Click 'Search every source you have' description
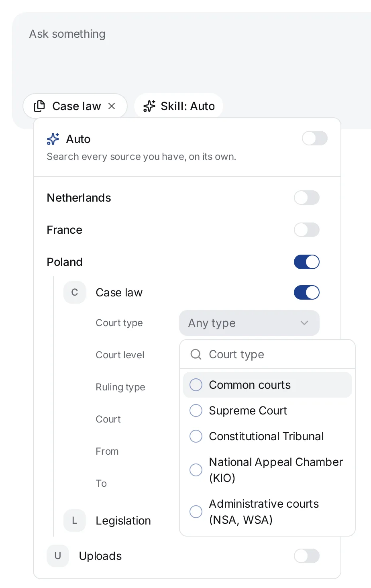371x588 pixels. pyautogui.click(x=141, y=157)
